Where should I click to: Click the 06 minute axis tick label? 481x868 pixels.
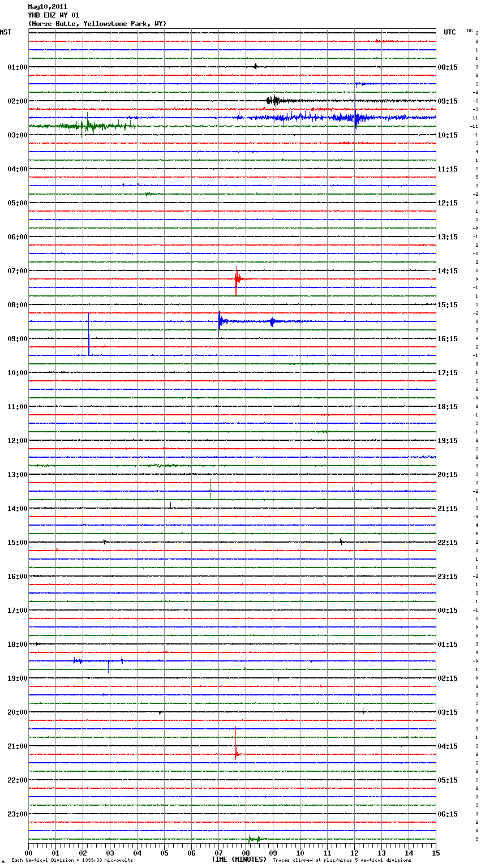click(192, 853)
